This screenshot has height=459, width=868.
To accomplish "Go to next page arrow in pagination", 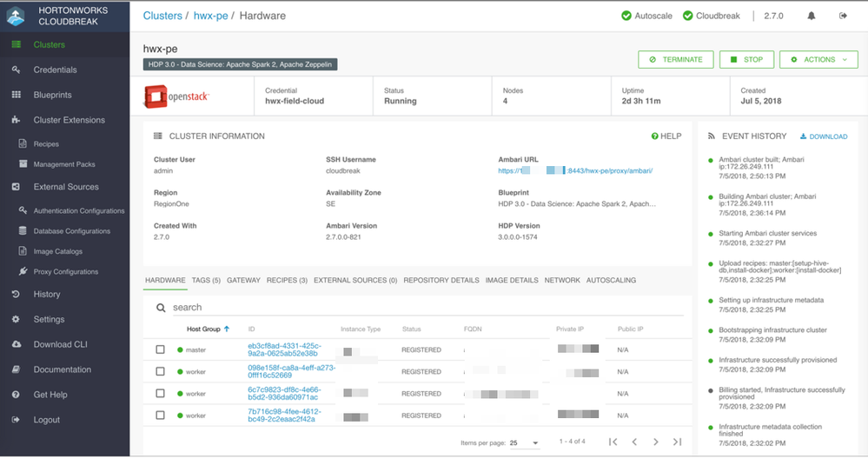I will tap(656, 442).
